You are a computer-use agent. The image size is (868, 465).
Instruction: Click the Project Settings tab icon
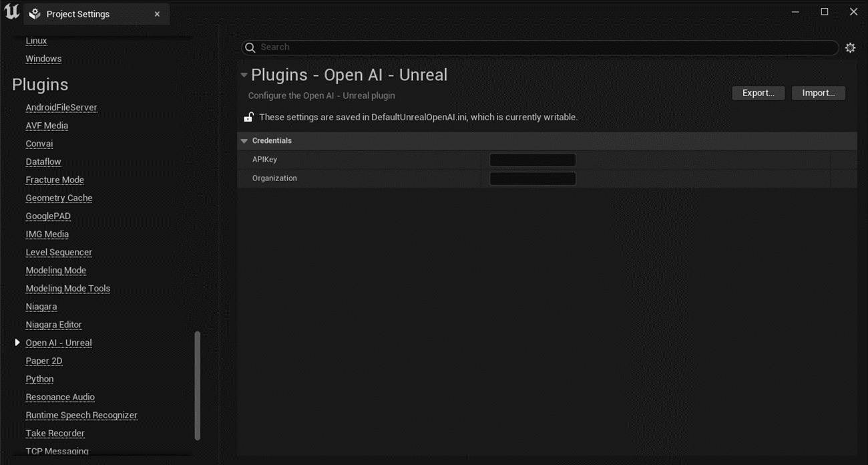[x=34, y=13]
